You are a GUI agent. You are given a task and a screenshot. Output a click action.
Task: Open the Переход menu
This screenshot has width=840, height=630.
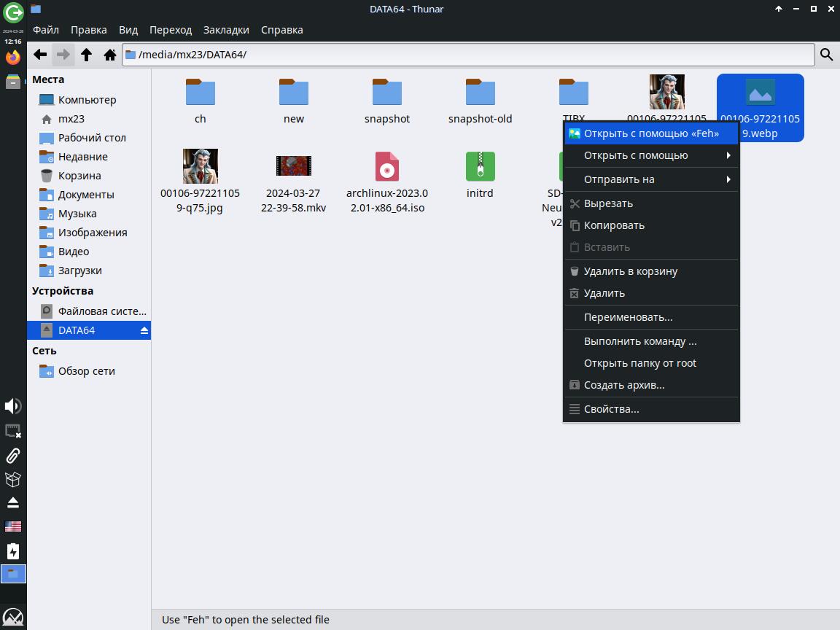point(171,30)
